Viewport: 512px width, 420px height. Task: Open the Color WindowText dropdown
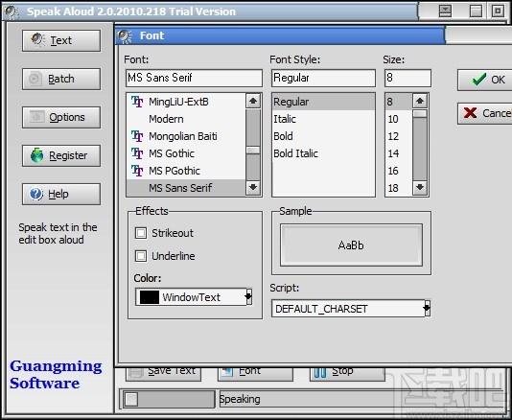249,296
